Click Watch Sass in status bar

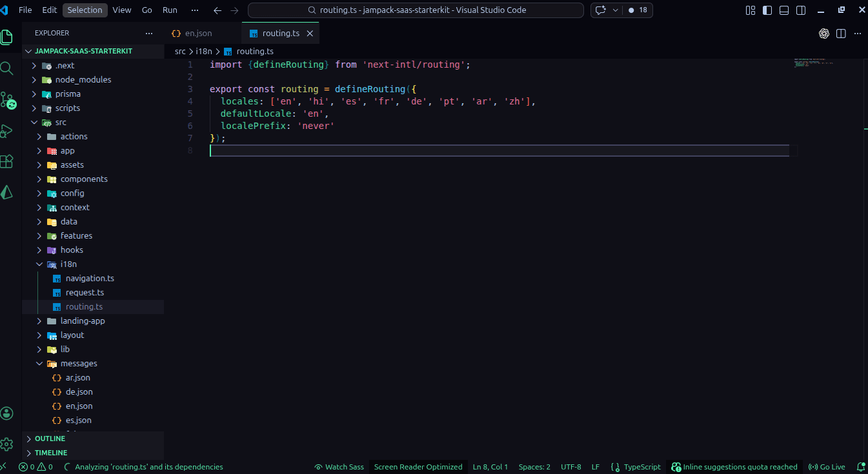click(339, 467)
